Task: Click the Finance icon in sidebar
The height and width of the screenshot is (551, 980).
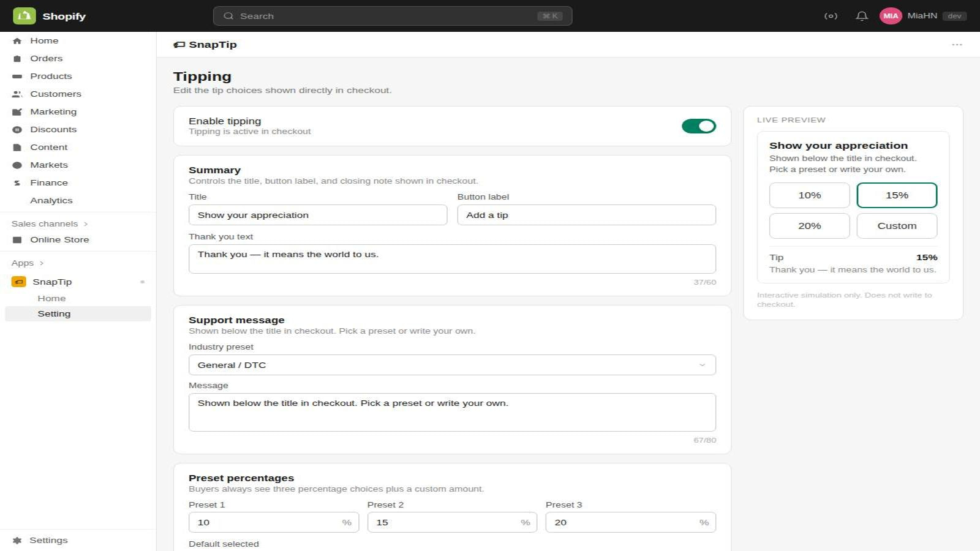Action: click(x=17, y=183)
